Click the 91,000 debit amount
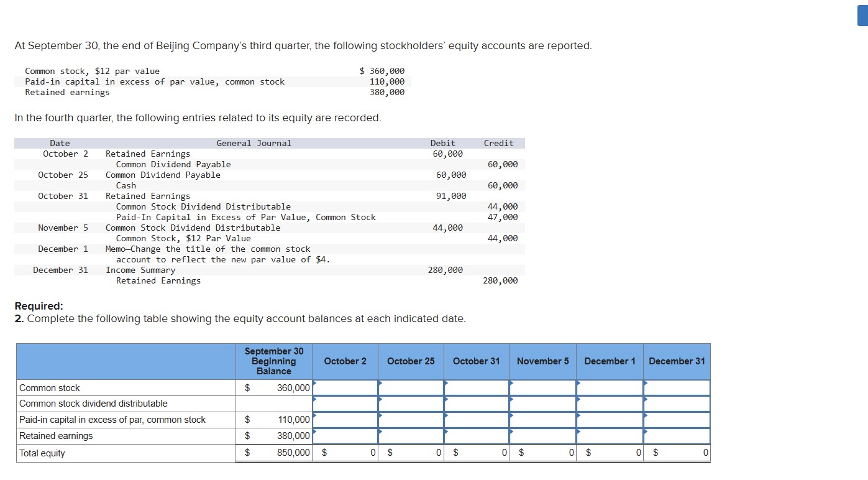This screenshot has width=868, height=480. pyautogui.click(x=451, y=196)
